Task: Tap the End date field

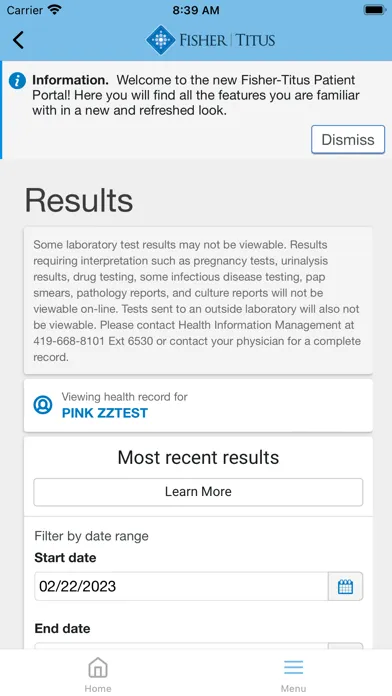Action: coord(181,646)
